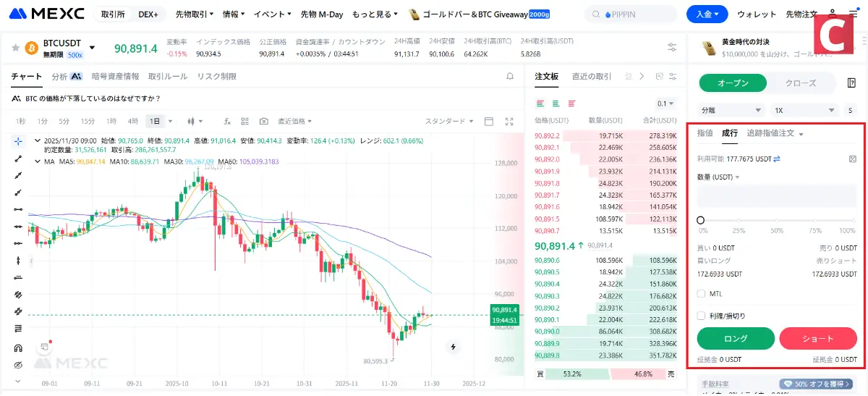Switch to 直近の取引 tab

tap(592, 76)
